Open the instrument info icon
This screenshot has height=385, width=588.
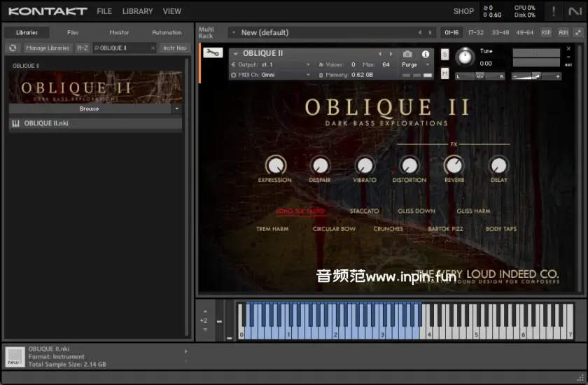(x=425, y=54)
